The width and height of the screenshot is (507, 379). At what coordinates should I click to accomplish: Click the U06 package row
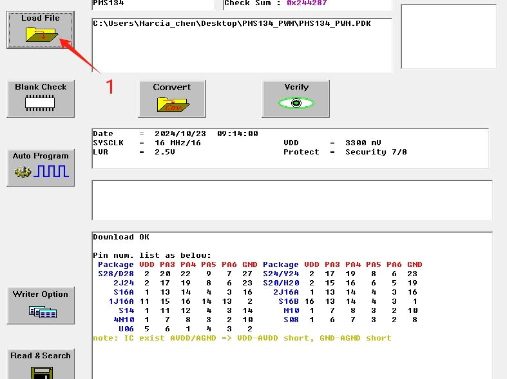pyautogui.click(x=185, y=329)
